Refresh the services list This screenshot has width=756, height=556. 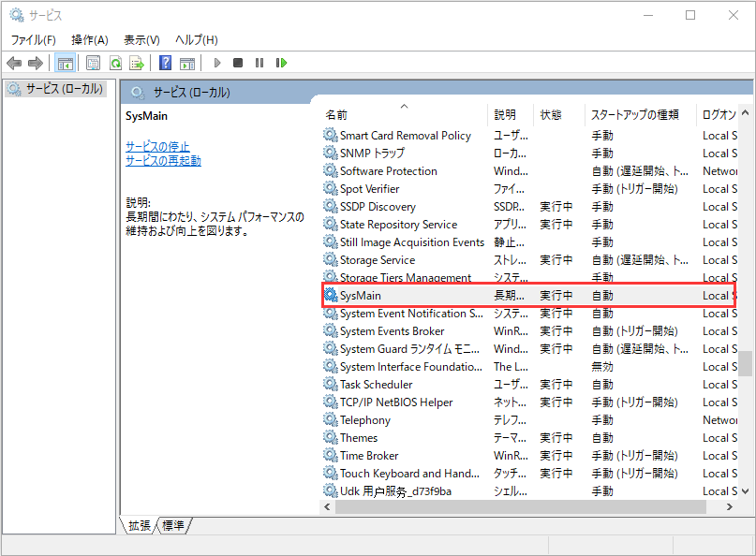click(116, 63)
